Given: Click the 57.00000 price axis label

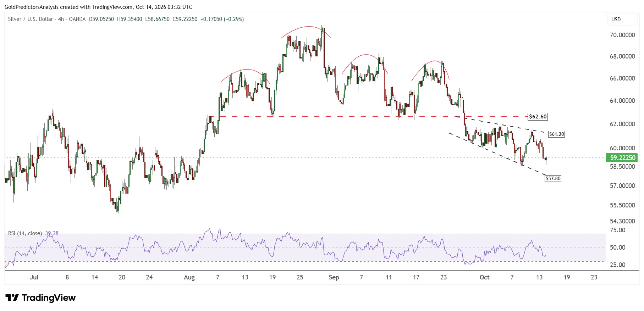Looking at the screenshot, I should [x=622, y=186].
